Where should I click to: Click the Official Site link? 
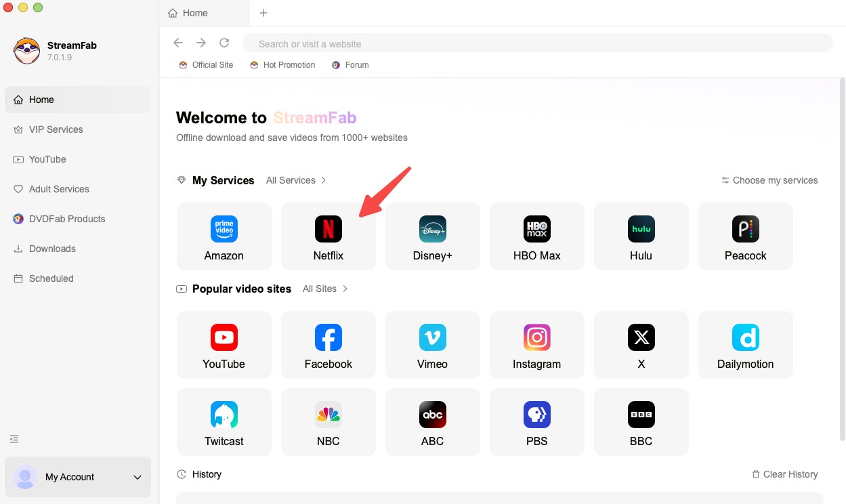[206, 64]
